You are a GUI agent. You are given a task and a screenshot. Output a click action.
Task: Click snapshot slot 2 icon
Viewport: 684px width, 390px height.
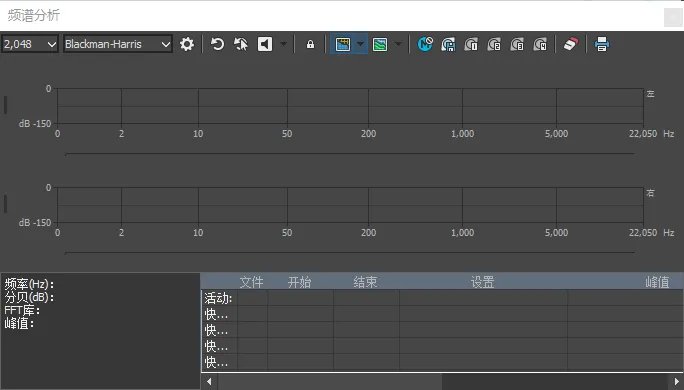point(494,44)
